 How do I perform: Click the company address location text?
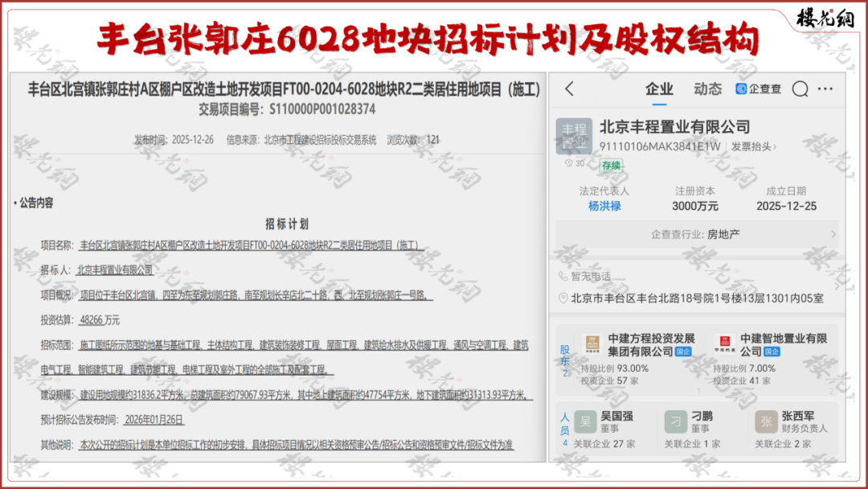click(x=696, y=298)
